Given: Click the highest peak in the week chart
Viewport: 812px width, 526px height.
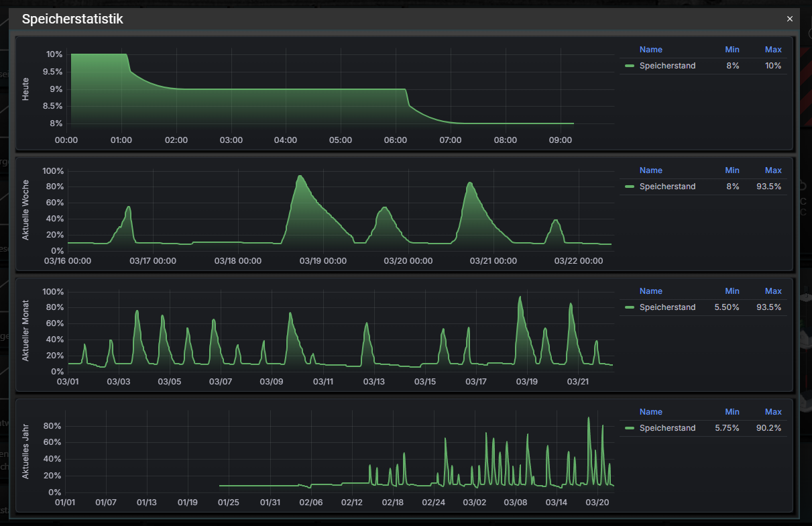Looking at the screenshot, I should point(300,176).
